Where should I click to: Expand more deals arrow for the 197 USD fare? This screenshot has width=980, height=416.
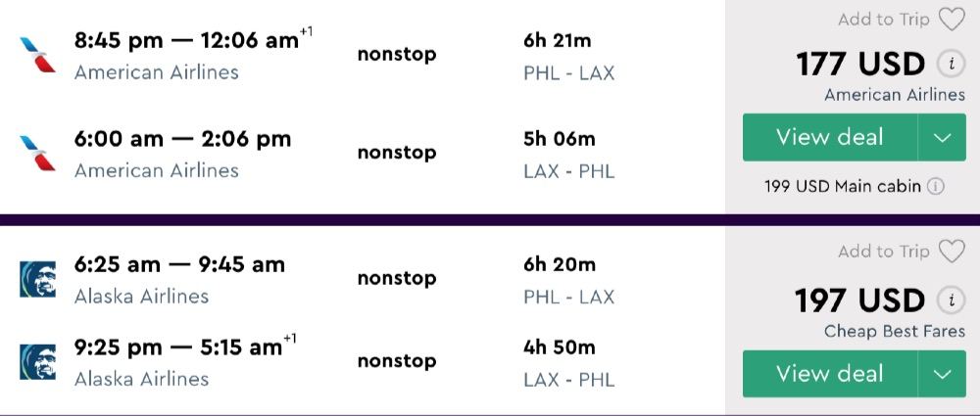[x=943, y=374]
